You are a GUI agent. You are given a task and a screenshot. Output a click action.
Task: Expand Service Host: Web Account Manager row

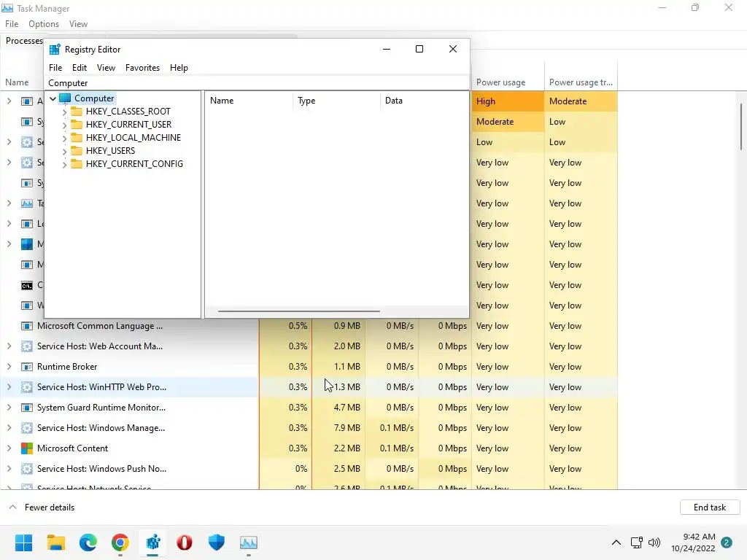(9, 346)
